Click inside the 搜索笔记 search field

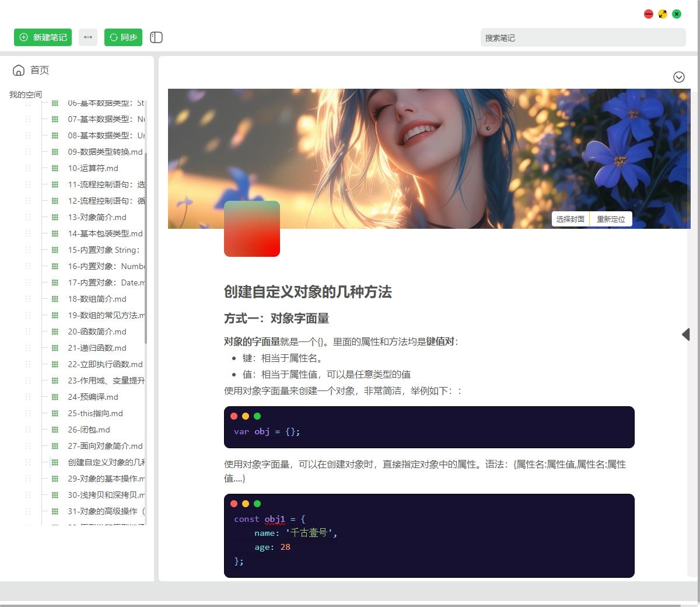(583, 37)
